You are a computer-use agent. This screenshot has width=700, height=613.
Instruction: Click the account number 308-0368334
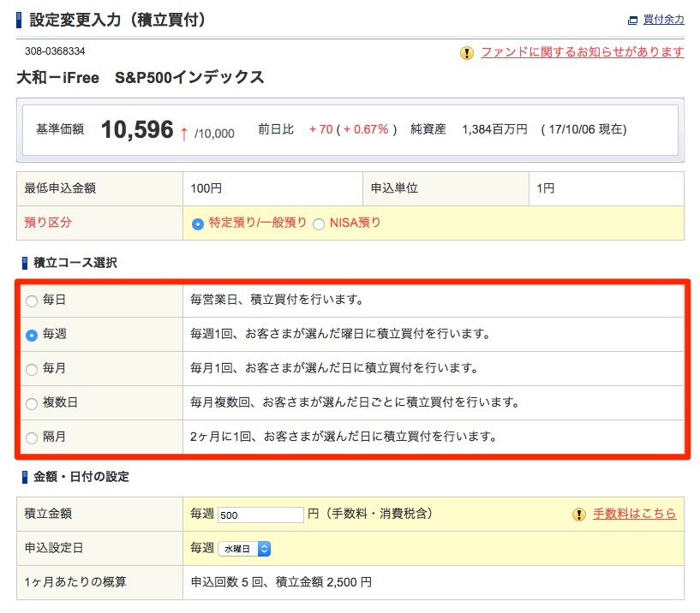pos(55,51)
